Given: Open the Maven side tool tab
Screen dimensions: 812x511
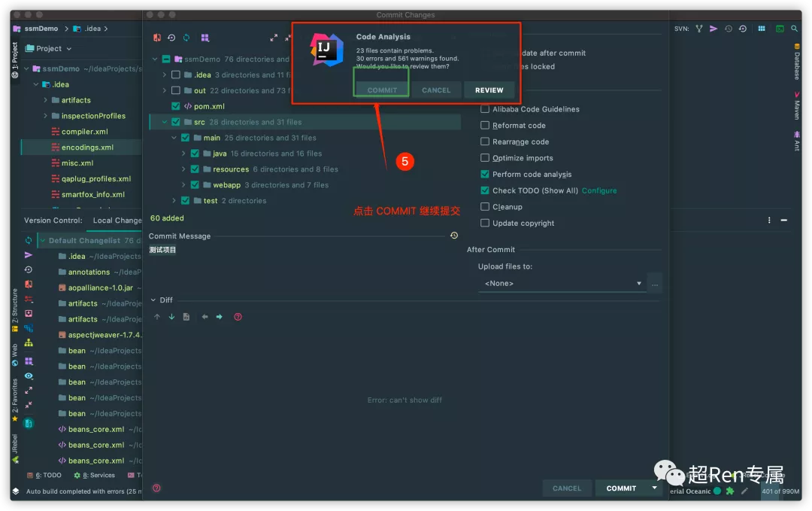Looking at the screenshot, I should [x=796, y=105].
